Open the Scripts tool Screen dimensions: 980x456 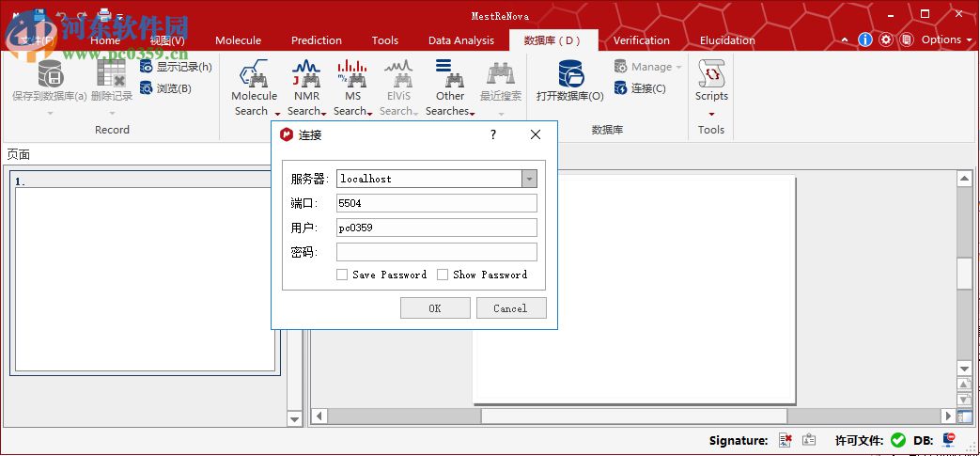coord(711,73)
